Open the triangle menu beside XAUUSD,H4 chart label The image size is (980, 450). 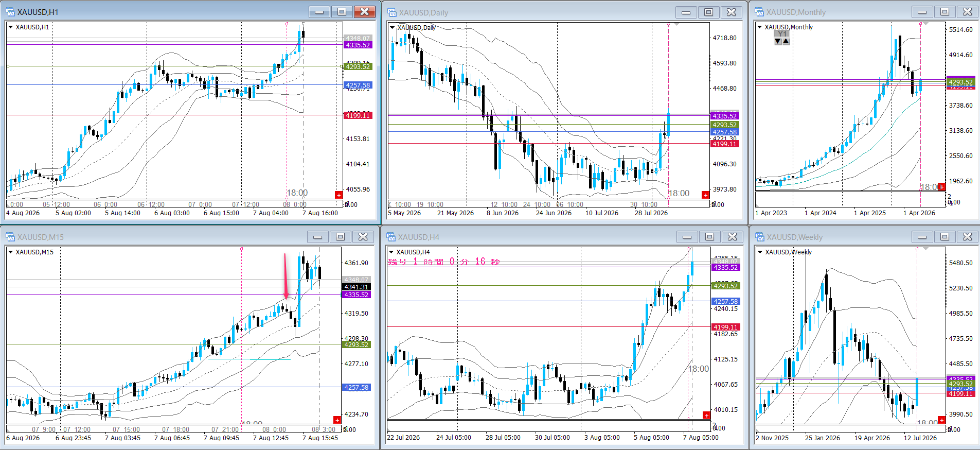pos(391,252)
